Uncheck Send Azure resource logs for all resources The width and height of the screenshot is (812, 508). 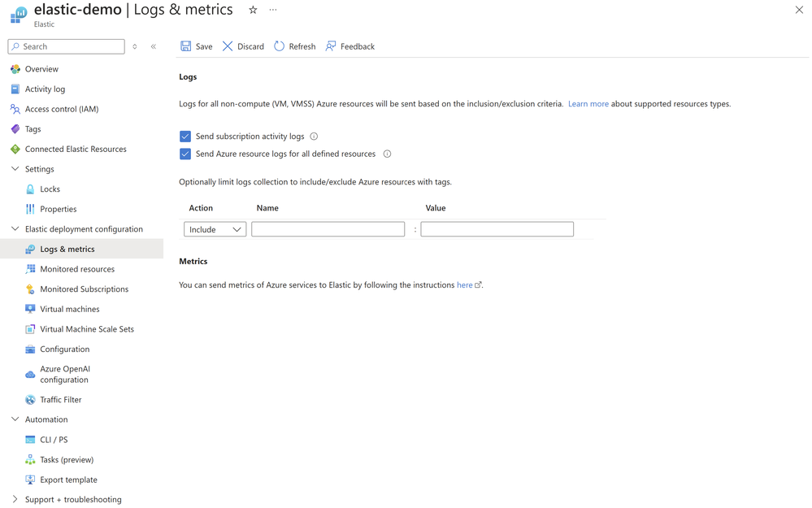point(185,154)
